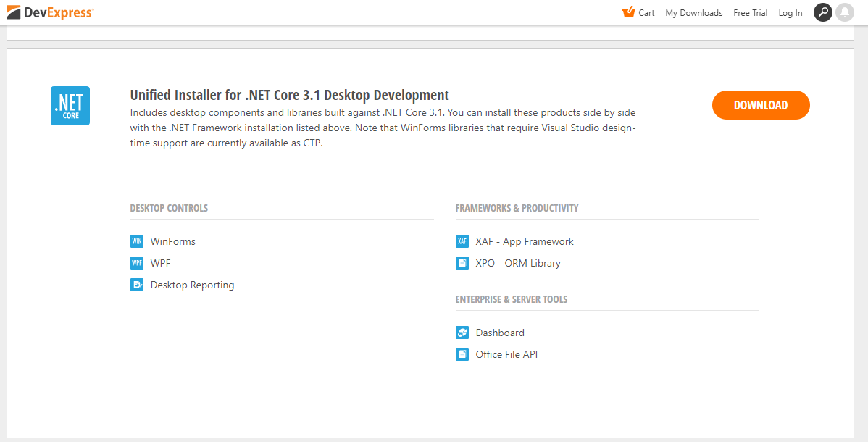This screenshot has width=868, height=442.
Task: Click the WPF icon
Action: 137,263
